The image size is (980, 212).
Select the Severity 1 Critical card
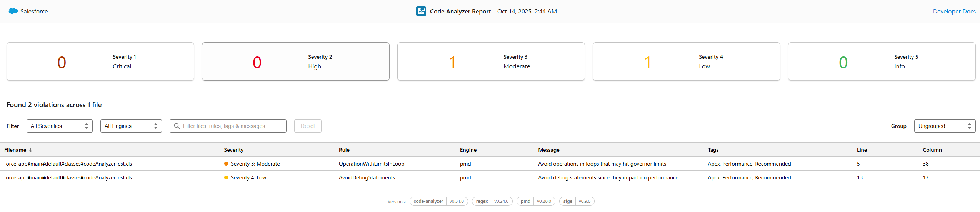coord(100,61)
